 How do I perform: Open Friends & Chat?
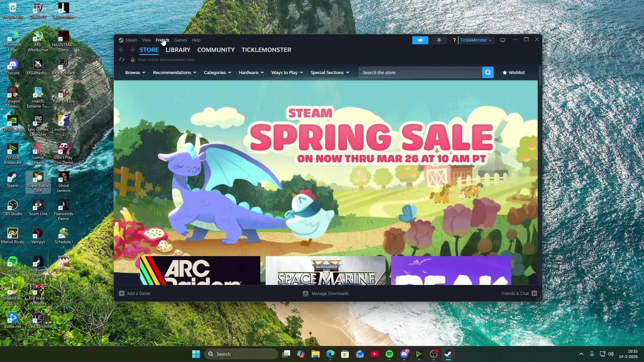[x=519, y=294]
